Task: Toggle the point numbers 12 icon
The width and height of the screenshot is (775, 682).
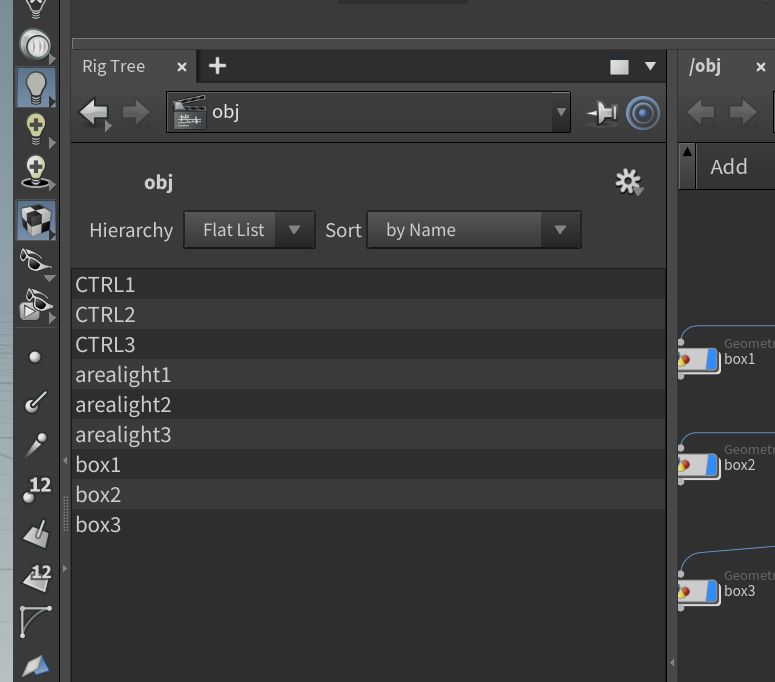Action: coord(37,489)
